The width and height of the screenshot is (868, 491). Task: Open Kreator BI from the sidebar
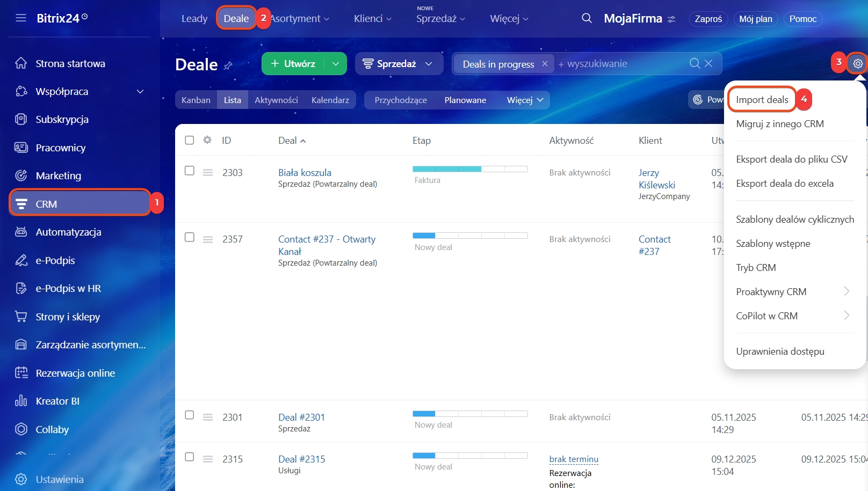tap(57, 401)
